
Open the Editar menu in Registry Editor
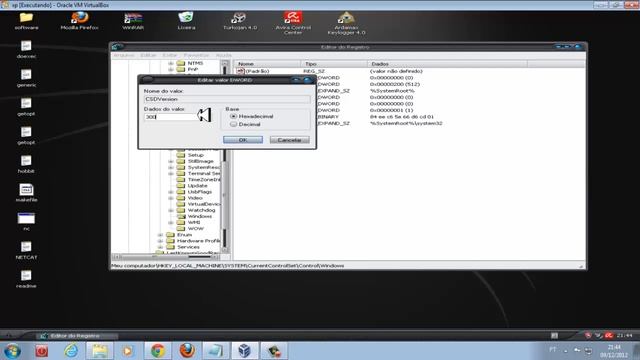[x=148, y=55]
